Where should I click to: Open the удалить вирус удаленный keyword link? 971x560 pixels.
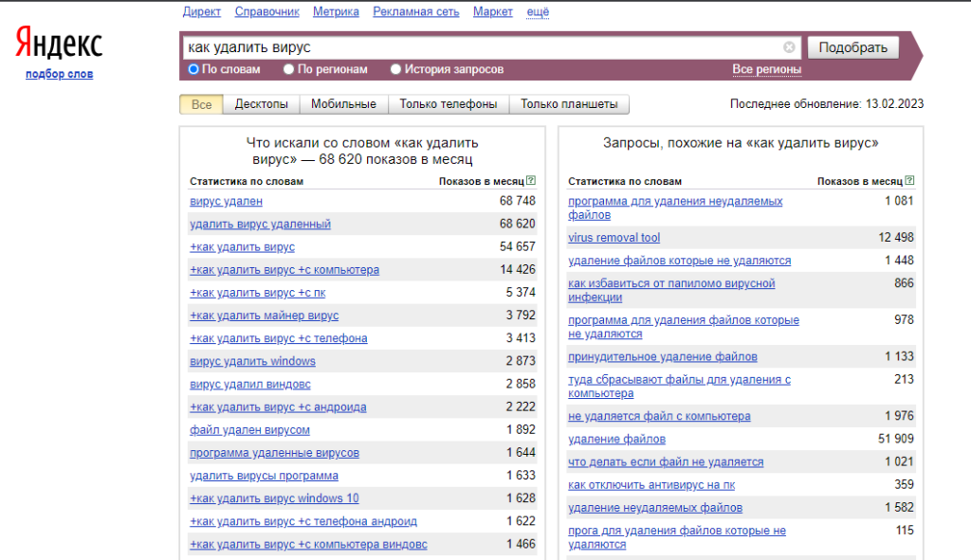260,224
